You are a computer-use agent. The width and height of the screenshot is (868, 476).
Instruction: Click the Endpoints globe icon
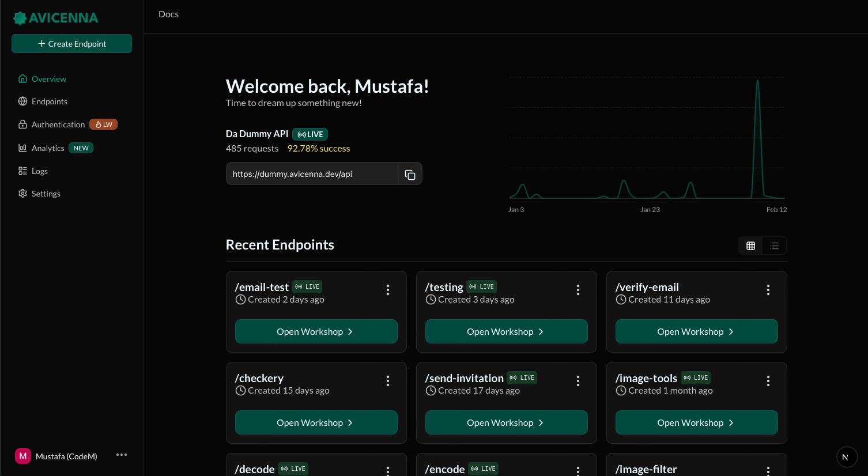pos(22,101)
